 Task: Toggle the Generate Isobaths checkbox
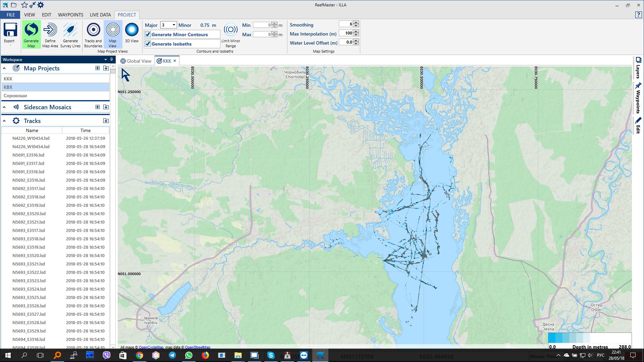point(148,44)
